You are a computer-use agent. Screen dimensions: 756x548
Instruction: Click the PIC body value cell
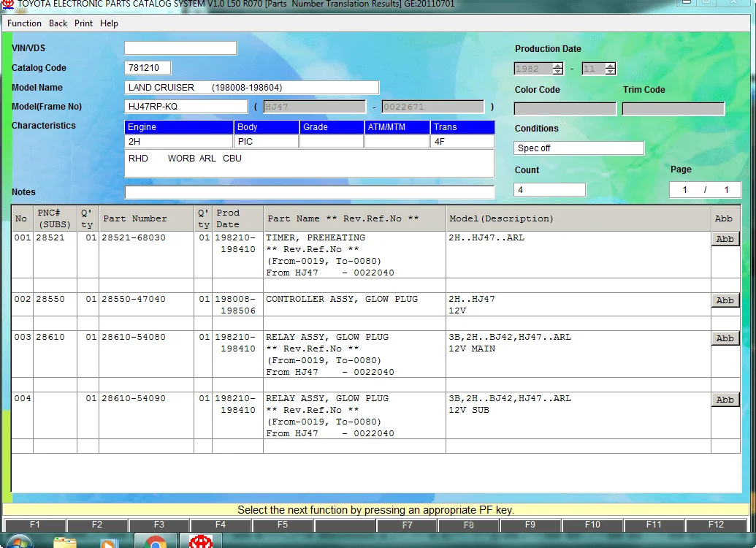point(266,141)
